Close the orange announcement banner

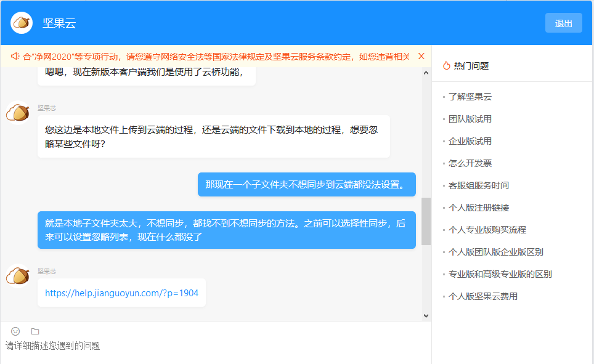coord(421,56)
